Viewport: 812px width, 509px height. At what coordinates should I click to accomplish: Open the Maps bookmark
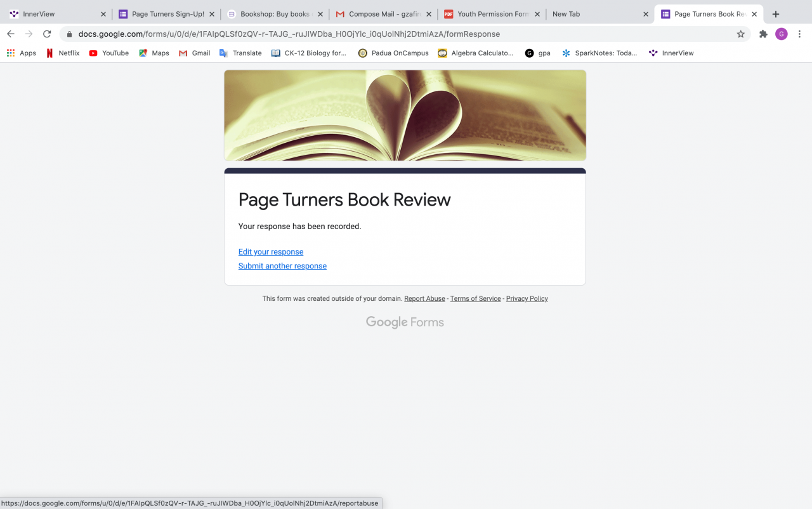tap(154, 53)
